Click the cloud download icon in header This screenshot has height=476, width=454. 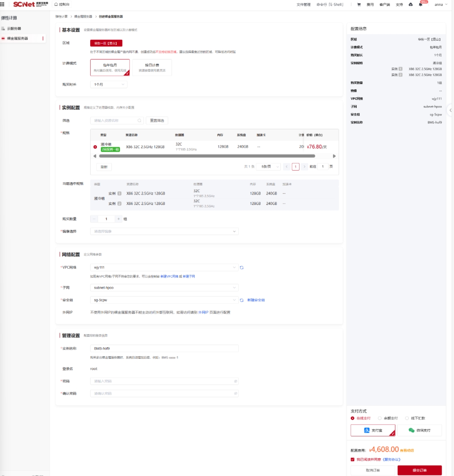[411, 4]
